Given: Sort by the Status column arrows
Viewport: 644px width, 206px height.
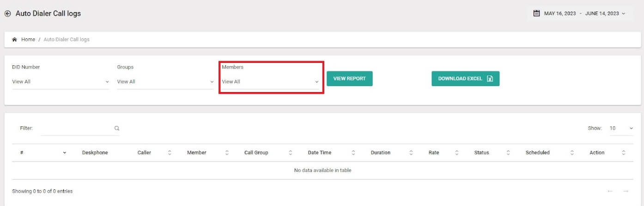Looking at the screenshot, I should (x=508, y=153).
